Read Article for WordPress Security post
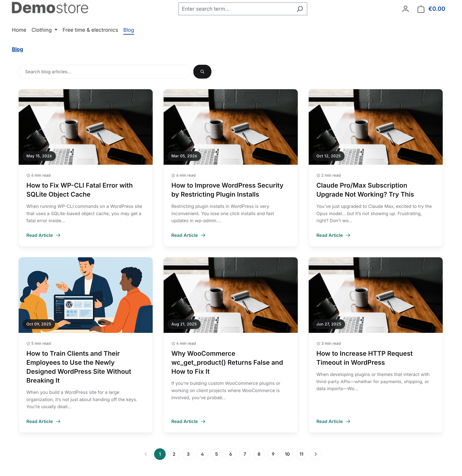 point(188,235)
